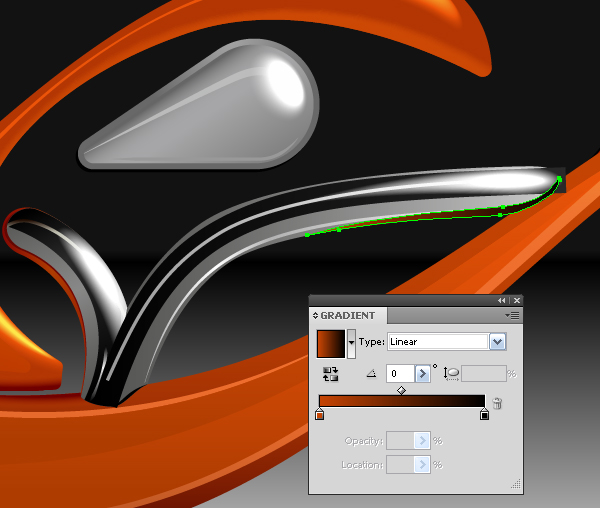
Task: Open the Location slider arrow
Action: tap(422, 464)
